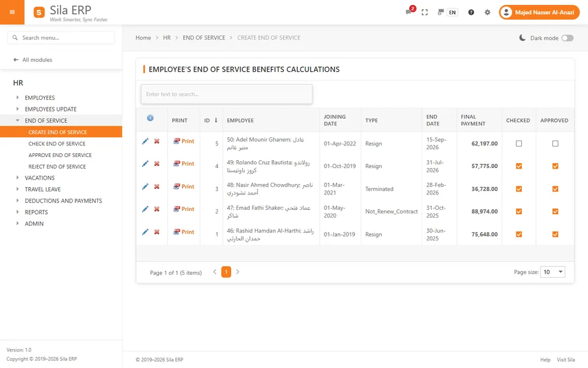Click the Search menu input field
The image size is (588, 368).
(x=61, y=37)
